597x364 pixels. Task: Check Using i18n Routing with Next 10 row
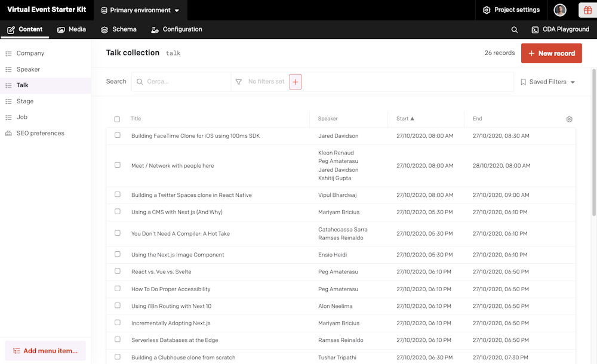point(117,306)
